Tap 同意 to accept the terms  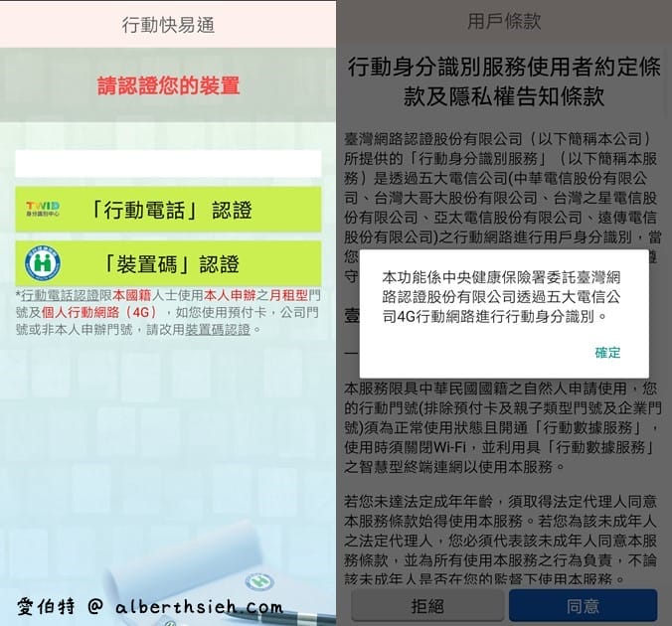(x=583, y=606)
